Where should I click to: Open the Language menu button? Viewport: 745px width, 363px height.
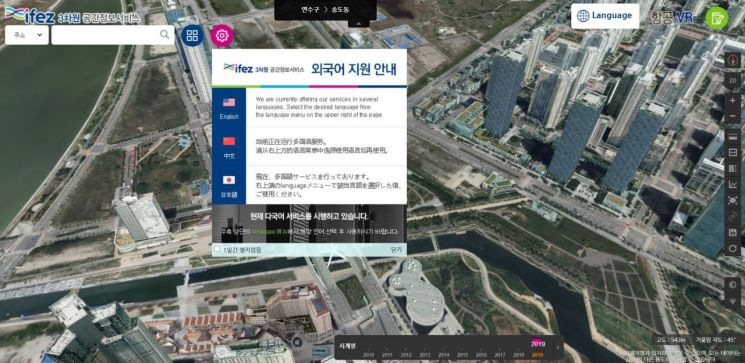605,16
